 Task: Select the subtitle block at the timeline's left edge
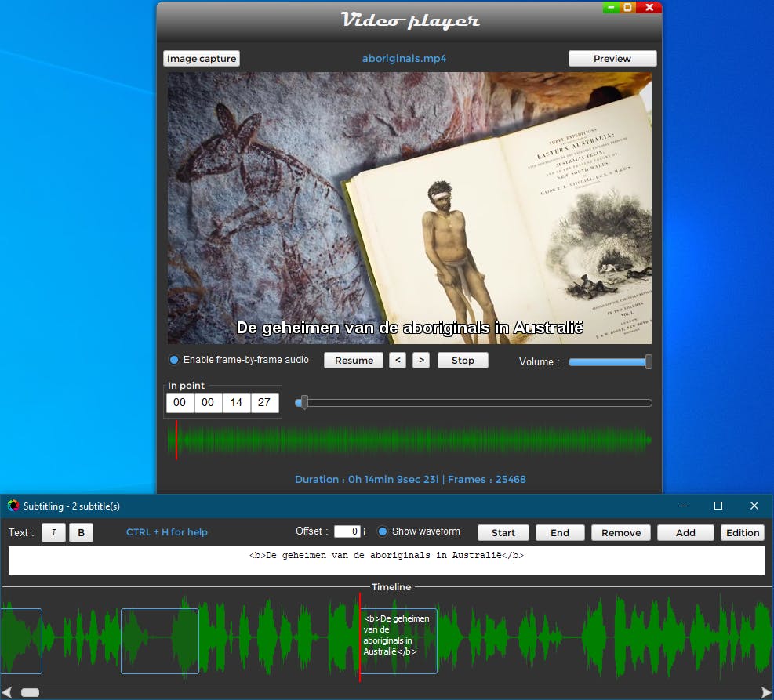click(x=21, y=640)
